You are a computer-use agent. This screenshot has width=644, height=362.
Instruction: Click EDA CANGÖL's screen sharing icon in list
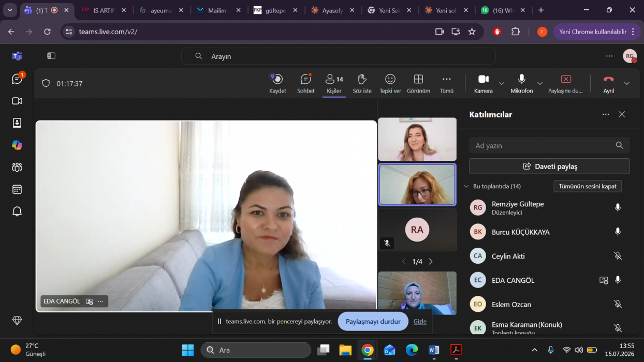click(604, 280)
